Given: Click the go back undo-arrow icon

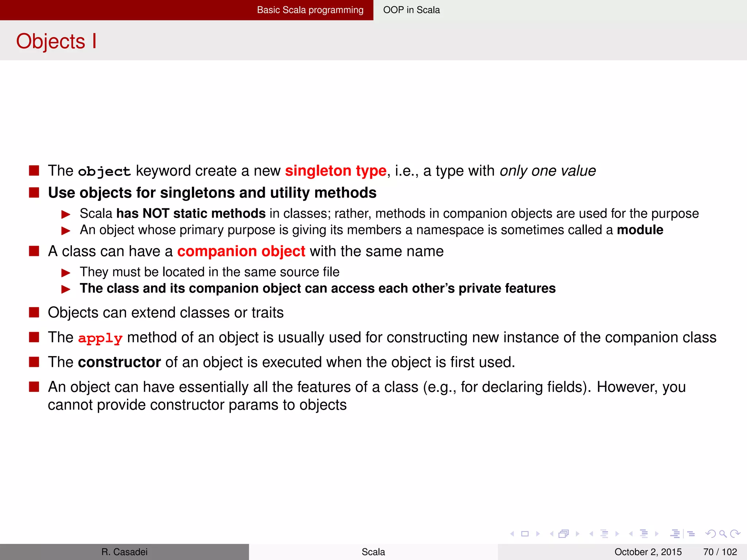Looking at the screenshot, I should 711,534.
